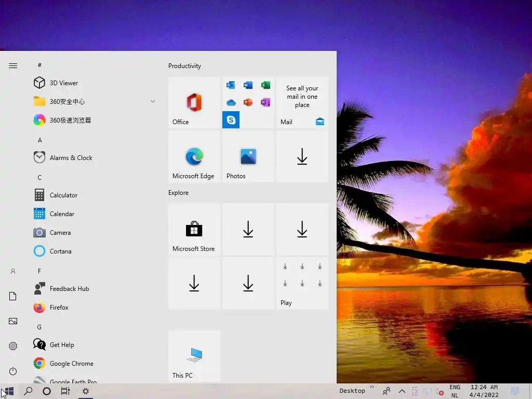The width and height of the screenshot is (532, 399).
Task: Open 3D Viewer app
Action: click(x=94, y=83)
